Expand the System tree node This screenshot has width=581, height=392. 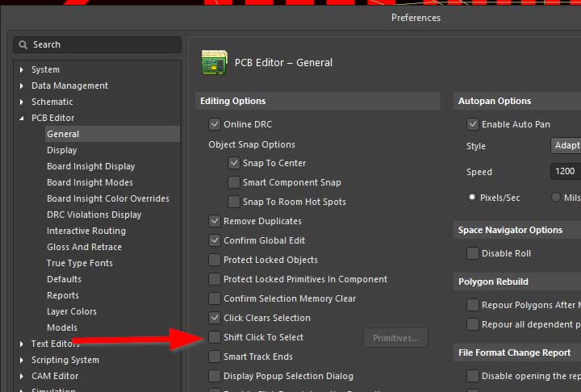point(22,70)
